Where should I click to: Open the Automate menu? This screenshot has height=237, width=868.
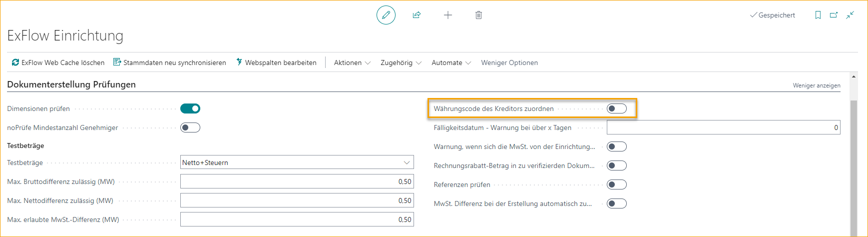coord(451,62)
